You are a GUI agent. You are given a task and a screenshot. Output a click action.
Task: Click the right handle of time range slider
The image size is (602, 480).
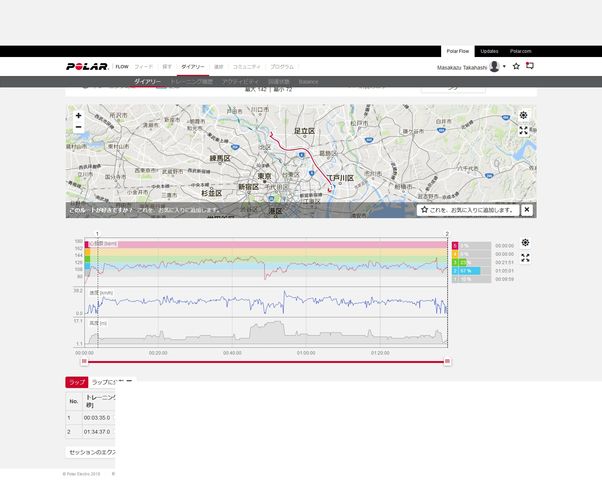pyautogui.click(x=447, y=361)
